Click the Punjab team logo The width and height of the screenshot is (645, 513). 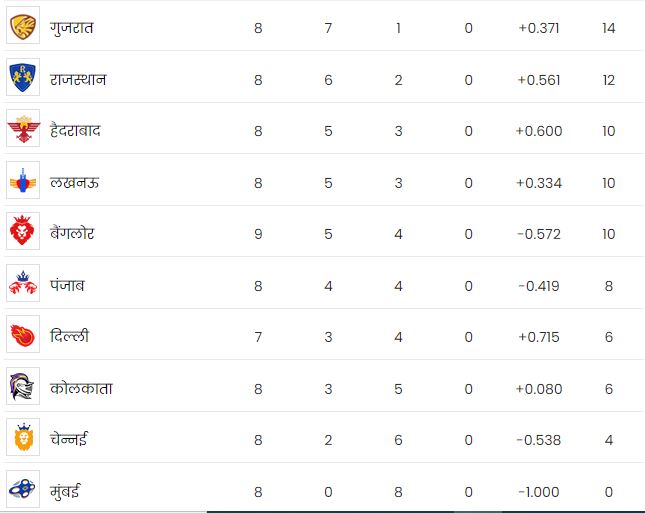pyautogui.click(x=23, y=283)
